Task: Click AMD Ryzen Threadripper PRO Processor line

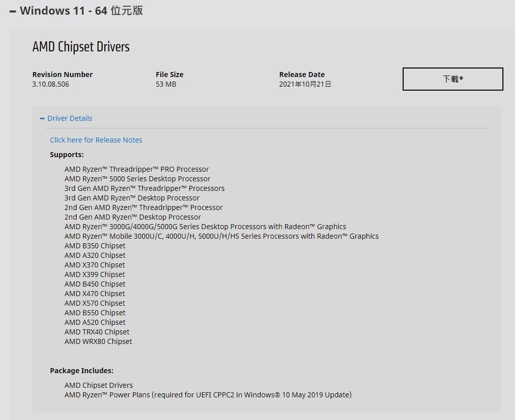Action: click(x=137, y=169)
